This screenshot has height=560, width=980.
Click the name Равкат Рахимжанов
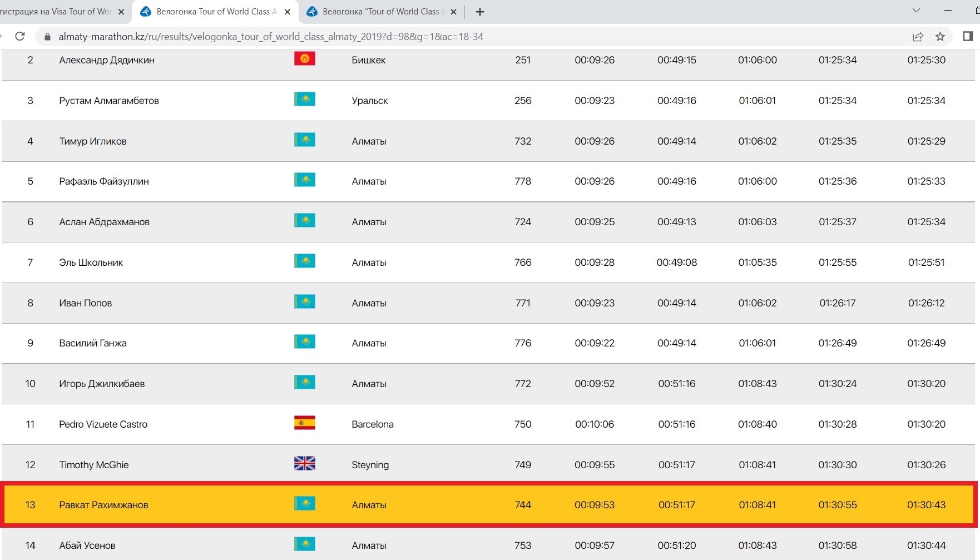coord(103,505)
